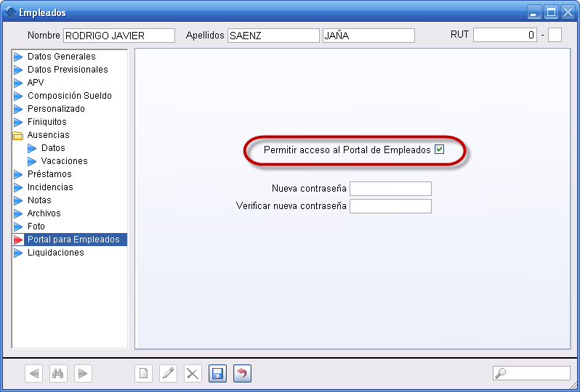
Task: Click the first Apellidos field SAENZ
Action: (273, 36)
